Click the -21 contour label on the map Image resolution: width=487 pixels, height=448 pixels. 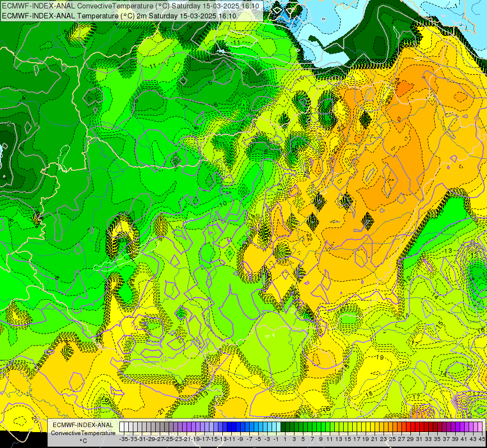[161, 412]
